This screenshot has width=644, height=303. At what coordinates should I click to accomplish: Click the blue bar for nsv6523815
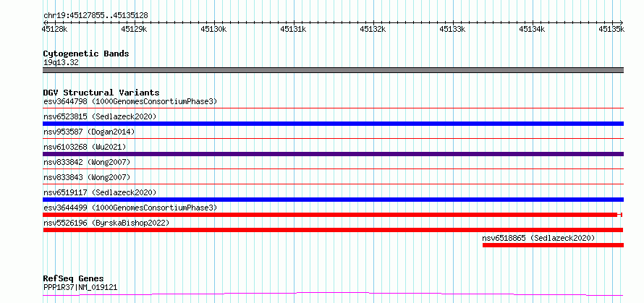point(333,124)
